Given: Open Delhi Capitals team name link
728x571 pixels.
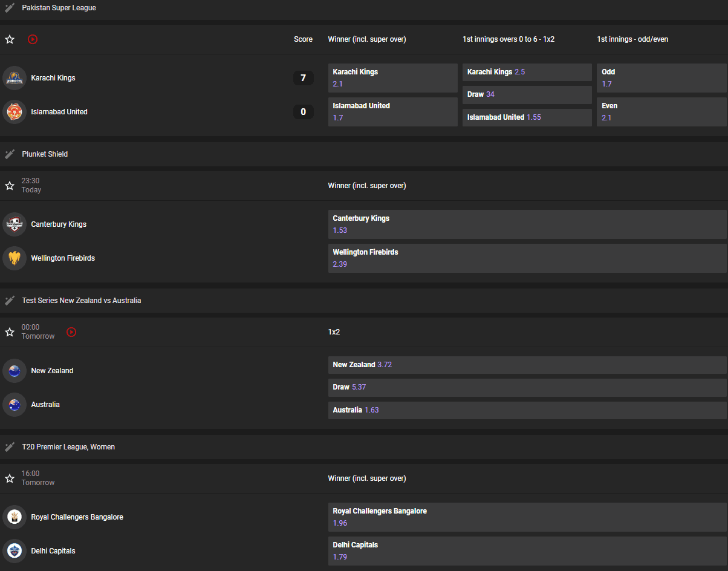Looking at the screenshot, I should click(x=53, y=551).
